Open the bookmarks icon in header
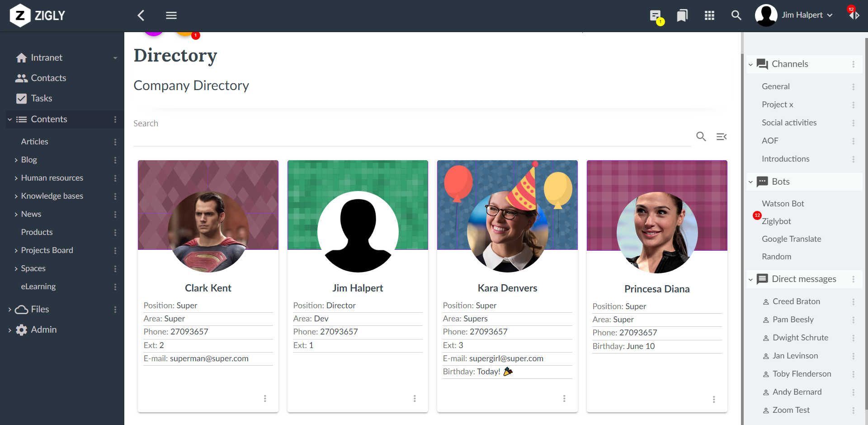Image resolution: width=868 pixels, height=425 pixels. (682, 15)
